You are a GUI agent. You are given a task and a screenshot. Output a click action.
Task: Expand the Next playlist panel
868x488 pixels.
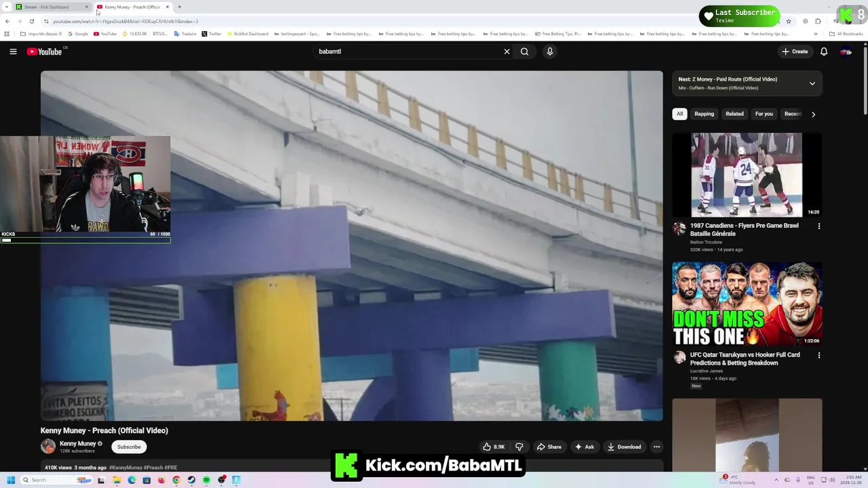(x=812, y=83)
